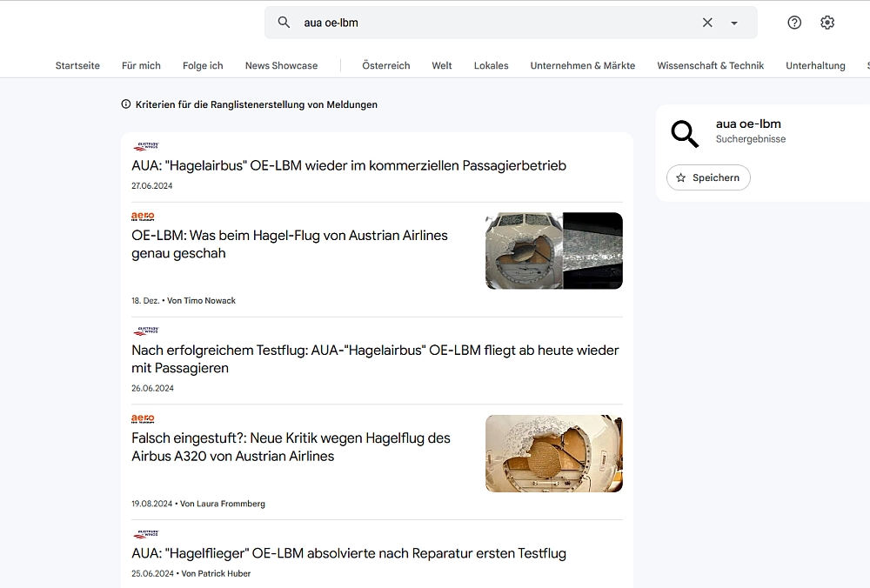Open Wissenschaft & Technik section
The height and width of the screenshot is (588, 870).
[710, 65]
